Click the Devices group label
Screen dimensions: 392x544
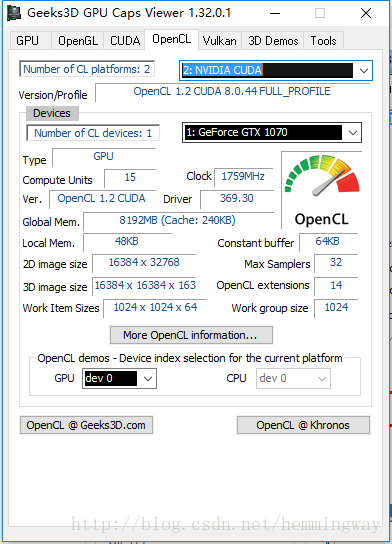point(52,113)
